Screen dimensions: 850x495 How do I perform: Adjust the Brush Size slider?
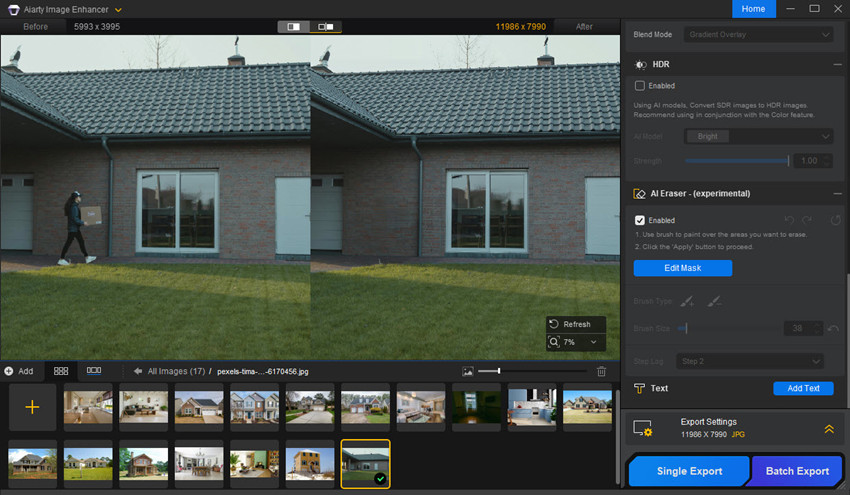pyautogui.click(x=729, y=329)
